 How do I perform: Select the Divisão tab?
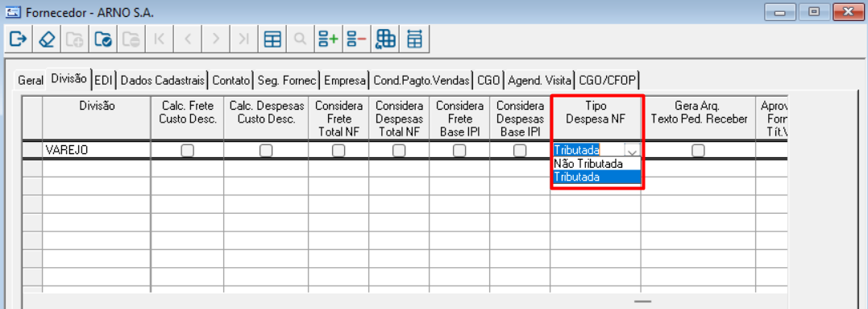(69, 78)
